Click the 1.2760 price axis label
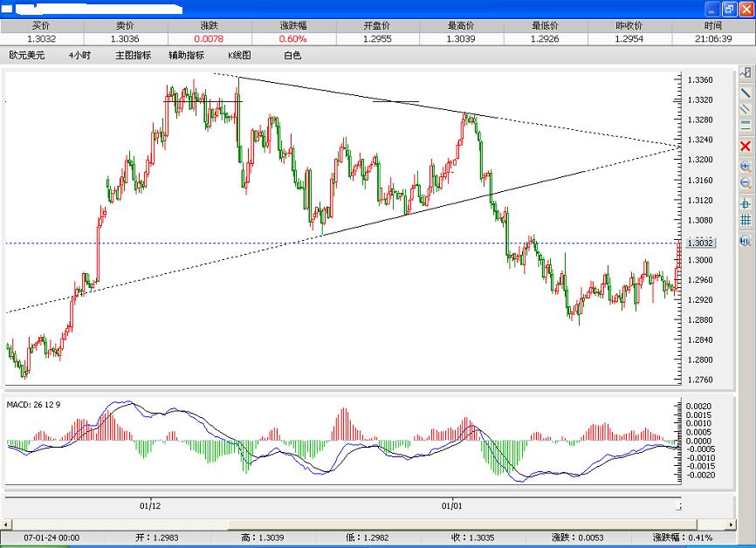756x548 pixels. (x=700, y=380)
